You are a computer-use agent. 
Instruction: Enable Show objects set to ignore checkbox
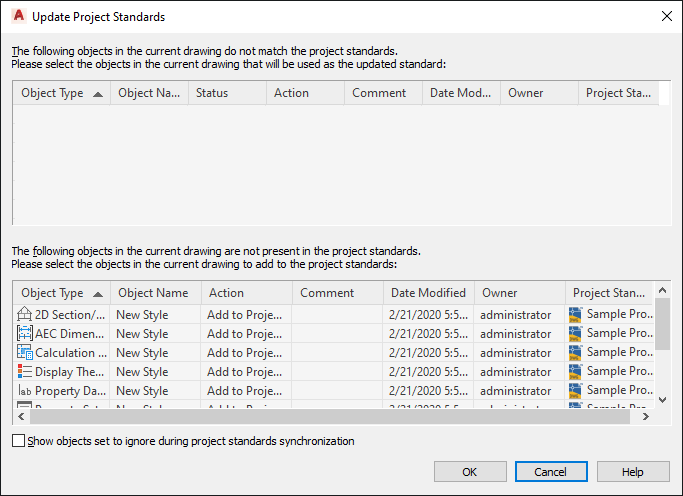click(x=19, y=441)
